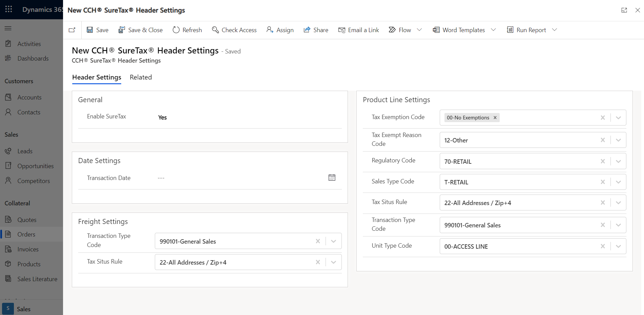Expand Freight Tax Situs Rule dropdown

(333, 262)
